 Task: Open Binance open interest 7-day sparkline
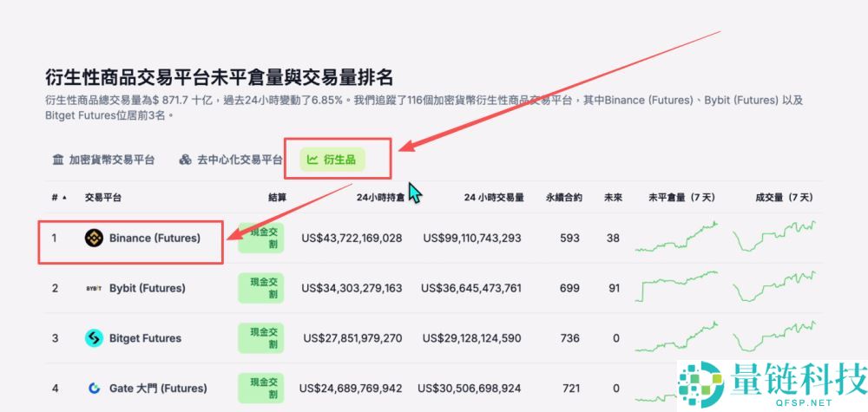(x=676, y=237)
